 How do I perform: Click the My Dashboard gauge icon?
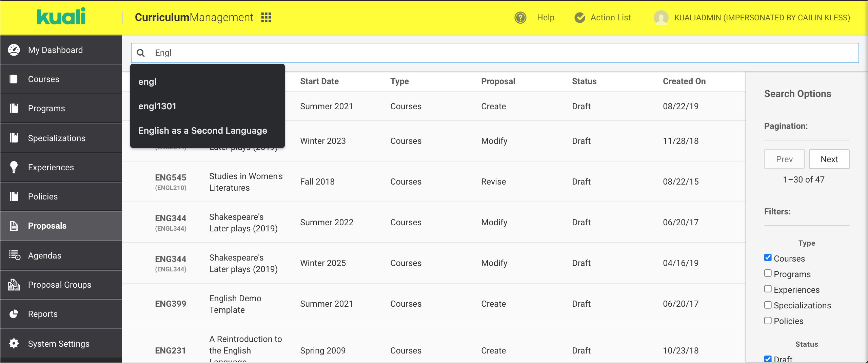point(14,50)
